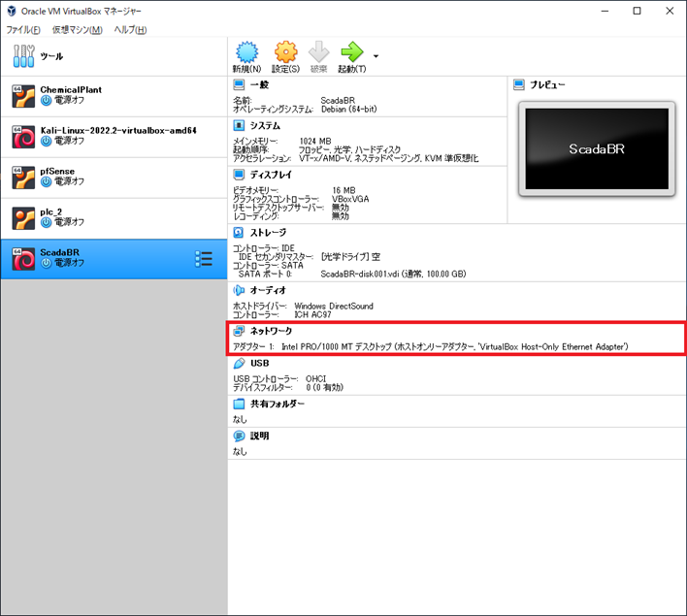Click the Network (ネットワーク) section icon

pos(239,331)
